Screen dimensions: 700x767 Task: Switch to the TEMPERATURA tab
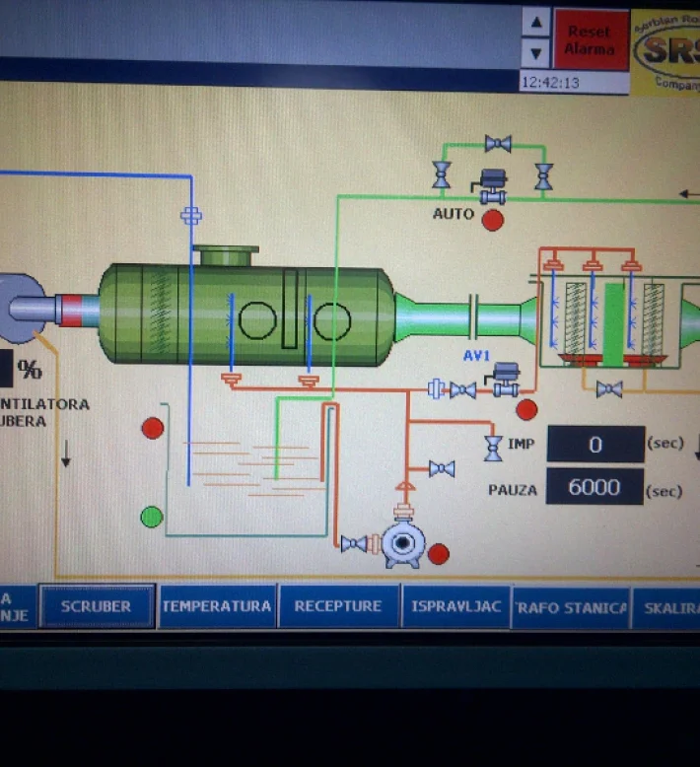click(x=217, y=606)
